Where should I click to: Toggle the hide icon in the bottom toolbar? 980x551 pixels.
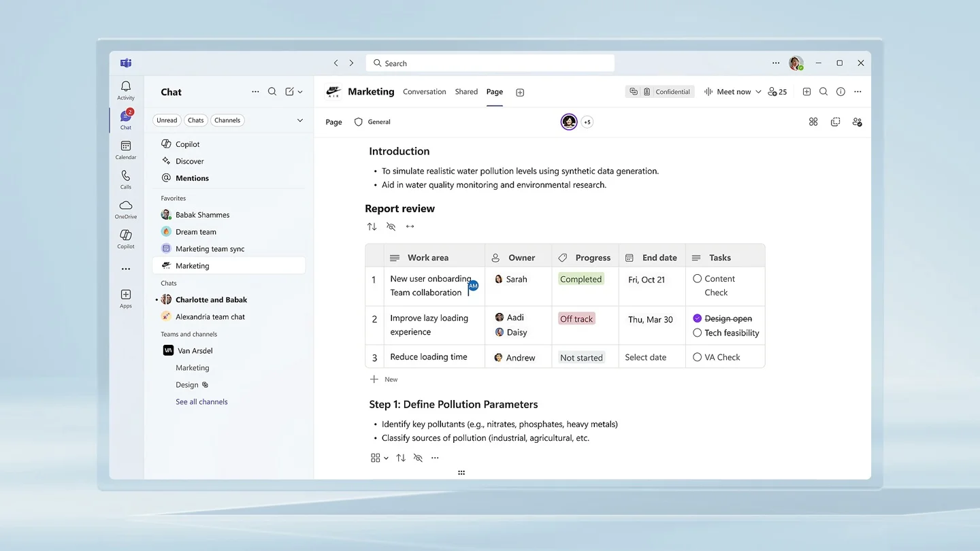[x=418, y=458]
